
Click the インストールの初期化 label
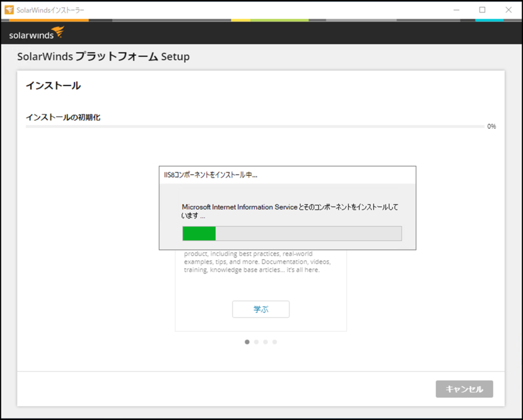63,118
